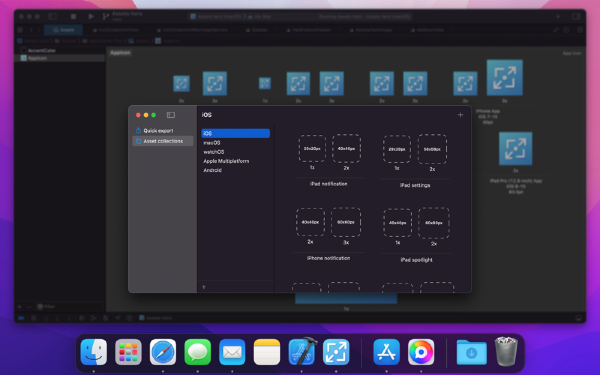Open the Trash in the Dock
The height and width of the screenshot is (375, 600).
pos(506,351)
